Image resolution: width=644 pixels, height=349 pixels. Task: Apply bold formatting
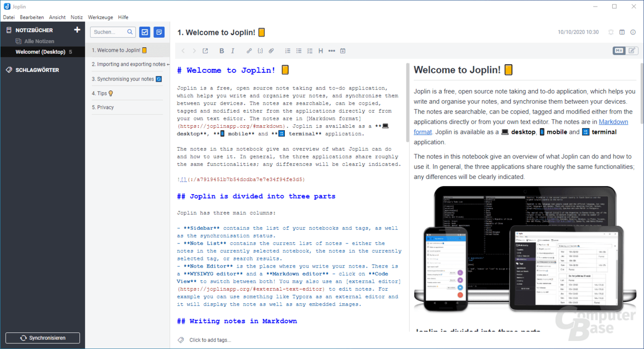point(222,51)
